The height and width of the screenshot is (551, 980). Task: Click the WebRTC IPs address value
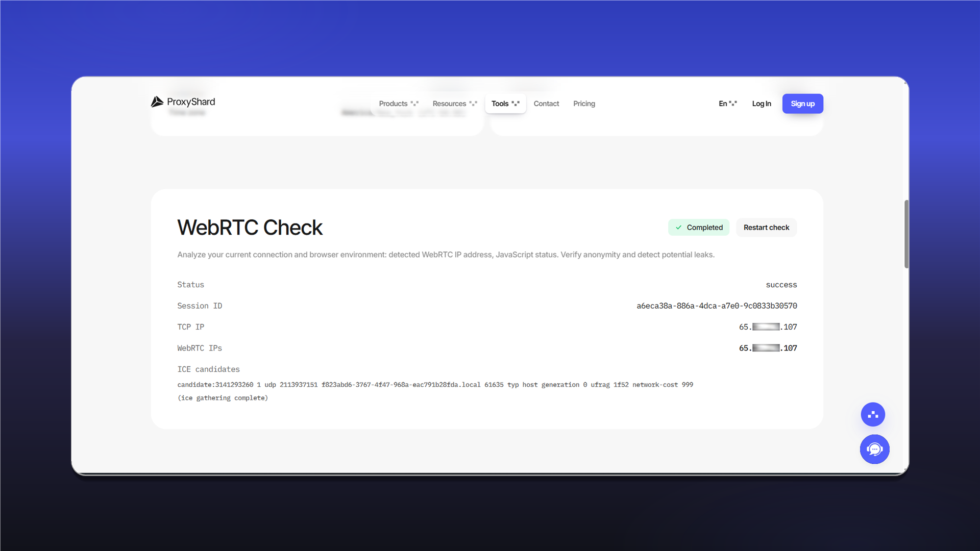(x=768, y=348)
